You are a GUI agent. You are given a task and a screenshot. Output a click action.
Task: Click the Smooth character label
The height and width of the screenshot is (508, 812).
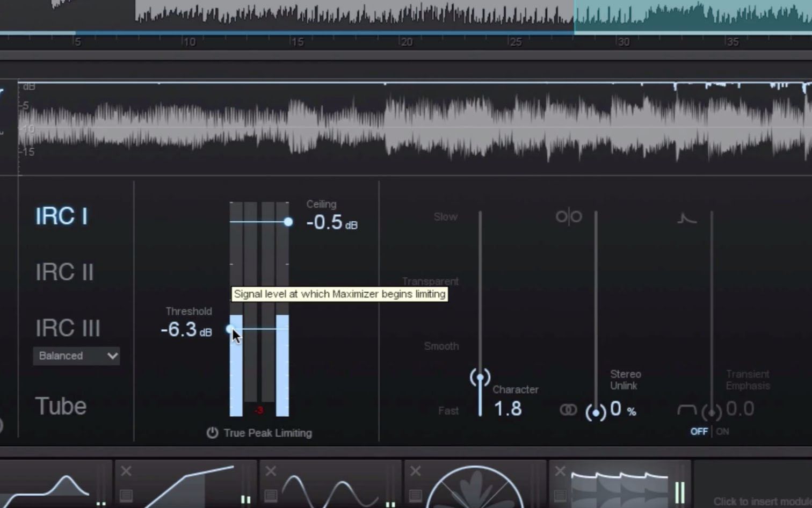[x=441, y=346]
